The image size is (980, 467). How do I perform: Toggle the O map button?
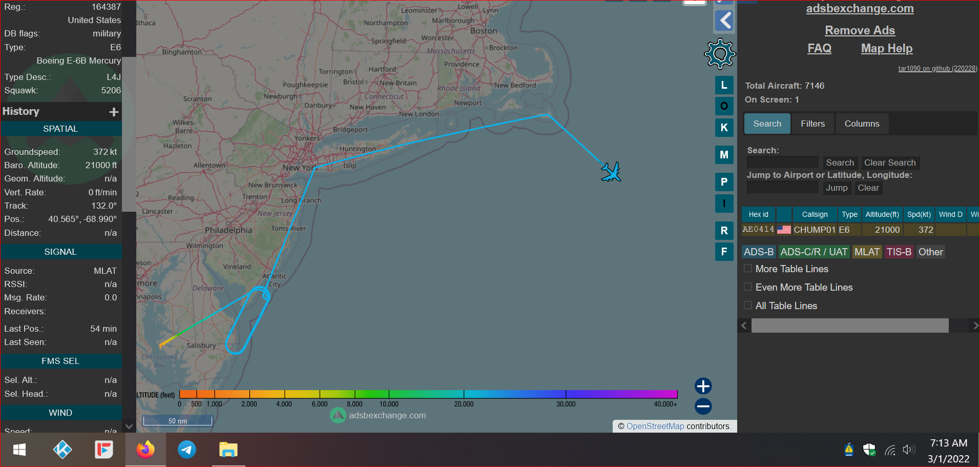click(724, 106)
